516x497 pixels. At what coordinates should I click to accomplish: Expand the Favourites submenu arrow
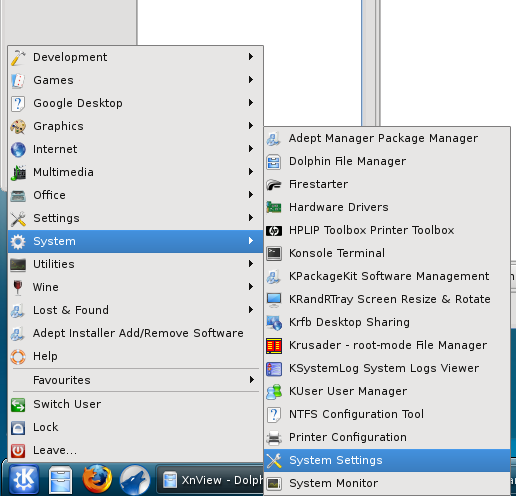click(x=251, y=380)
